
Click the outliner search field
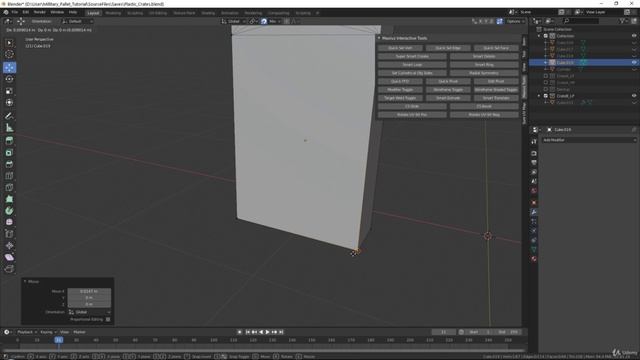(x=580, y=21)
